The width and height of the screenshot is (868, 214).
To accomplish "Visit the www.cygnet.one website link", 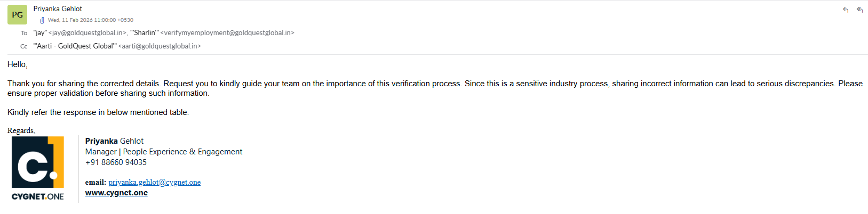I will [x=116, y=193].
